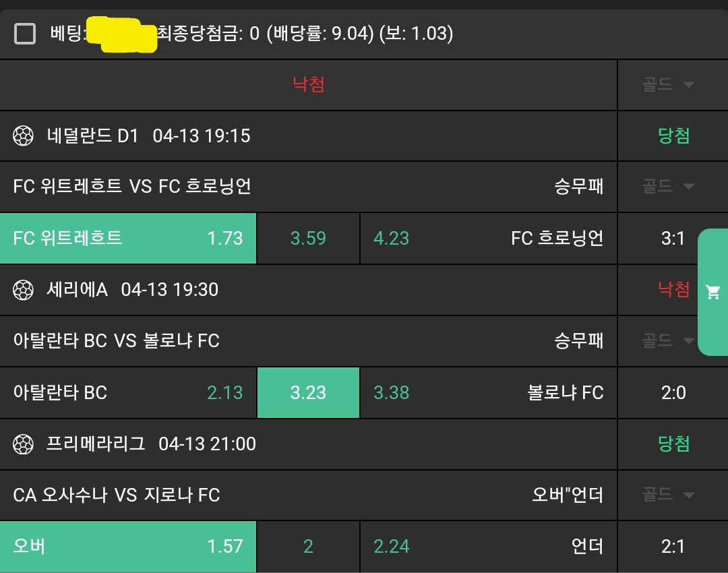728x573 pixels.
Task: Open the CA 오사수나 VS 지로나 FC match
Action: pos(117,495)
